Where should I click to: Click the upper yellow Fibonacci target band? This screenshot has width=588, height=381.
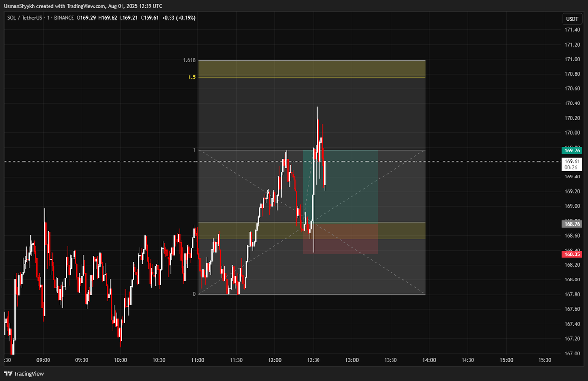coord(312,69)
